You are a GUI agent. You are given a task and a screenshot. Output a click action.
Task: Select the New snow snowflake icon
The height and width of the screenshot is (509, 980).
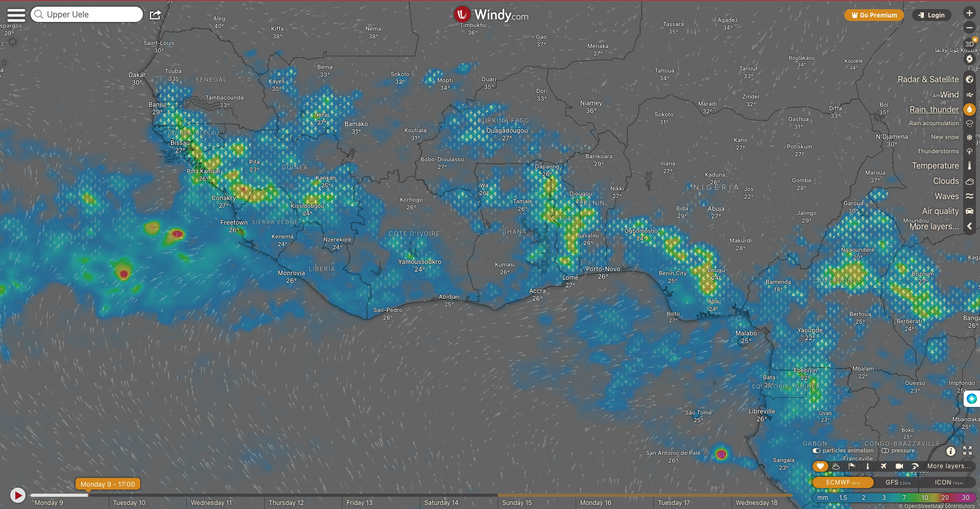969,137
